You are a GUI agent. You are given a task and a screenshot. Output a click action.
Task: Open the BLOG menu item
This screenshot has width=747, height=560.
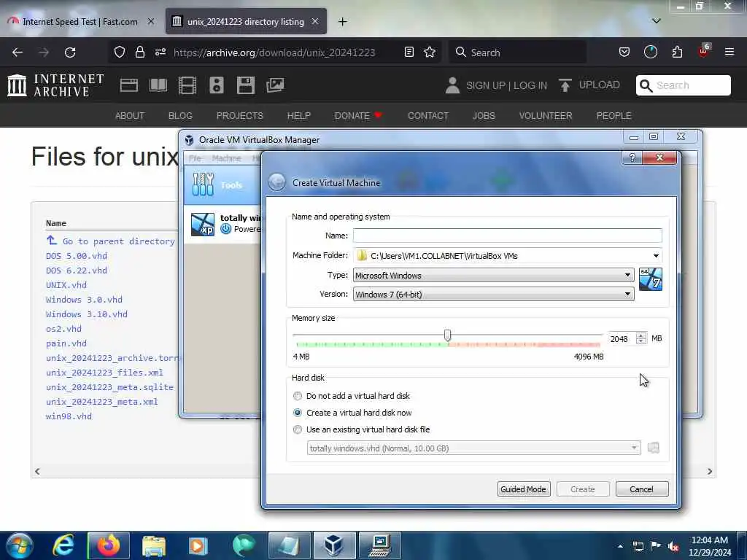click(x=180, y=116)
